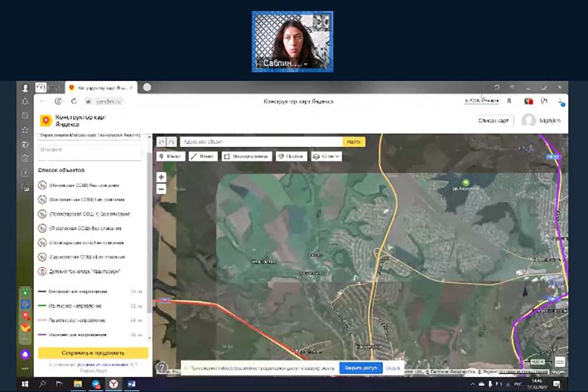Screen dimensions: 588x392
Task: Select the Метки placemark tool
Action: (171, 156)
